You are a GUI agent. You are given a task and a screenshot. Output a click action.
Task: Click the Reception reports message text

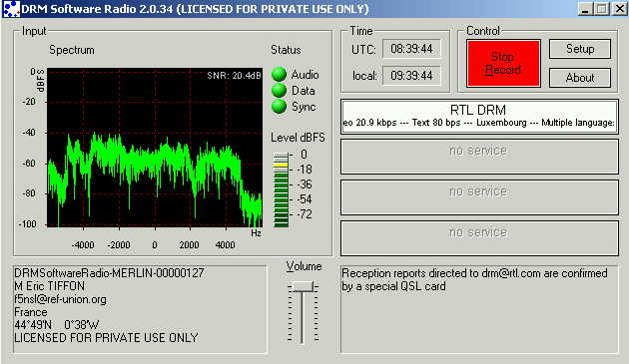[474, 279]
